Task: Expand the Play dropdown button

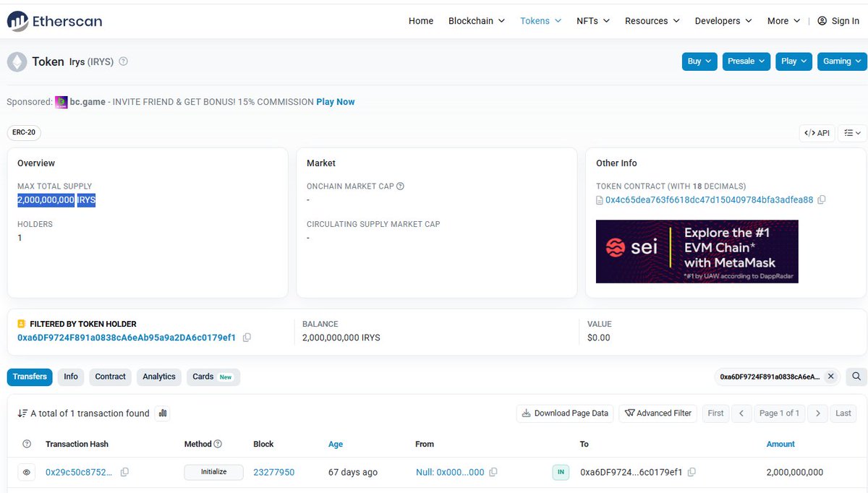Action: point(794,61)
